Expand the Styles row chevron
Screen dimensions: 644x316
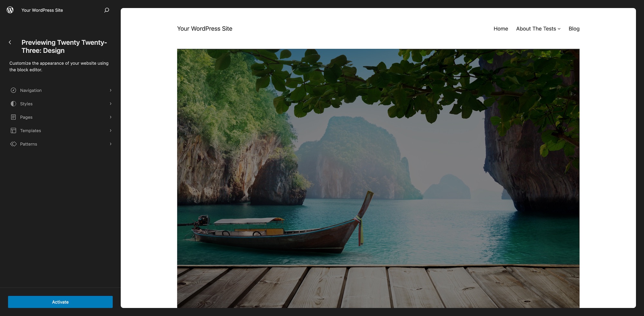point(110,104)
